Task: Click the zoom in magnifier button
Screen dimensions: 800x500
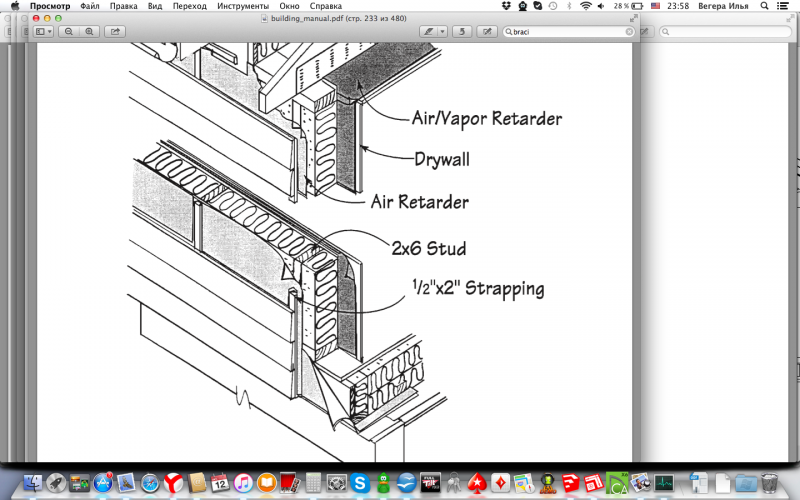Action: pos(88,32)
